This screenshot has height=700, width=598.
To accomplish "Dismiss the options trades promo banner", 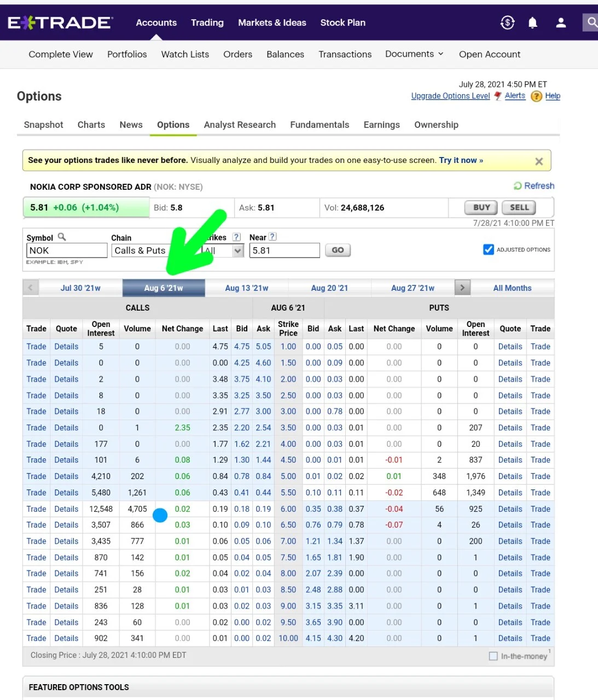I will 539,161.
